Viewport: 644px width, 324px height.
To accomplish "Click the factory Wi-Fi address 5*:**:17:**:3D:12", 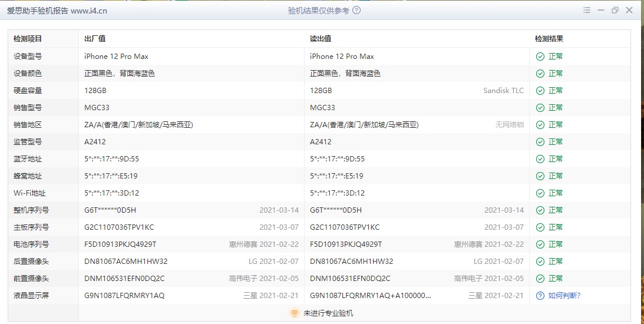I will (x=112, y=193).
